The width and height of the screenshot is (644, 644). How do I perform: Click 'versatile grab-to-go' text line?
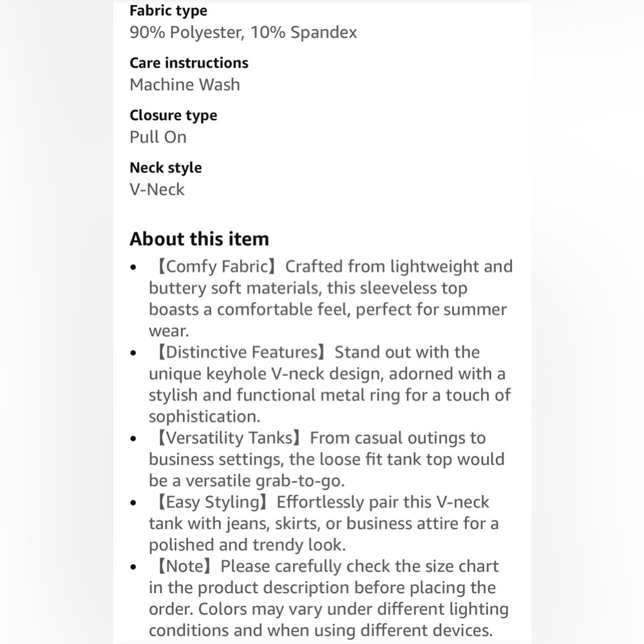247,480
